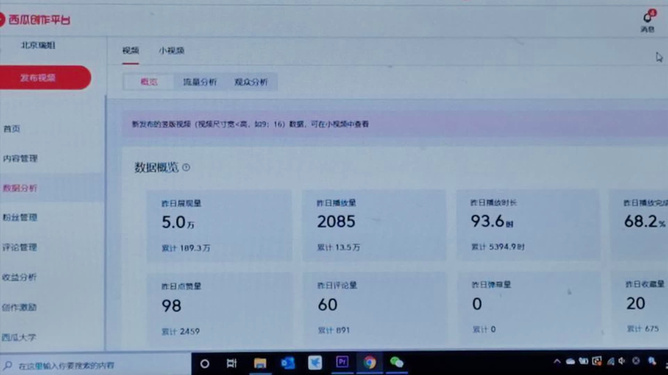
Task: Open Task View on taskbar
Action: [x=231, y=363]
